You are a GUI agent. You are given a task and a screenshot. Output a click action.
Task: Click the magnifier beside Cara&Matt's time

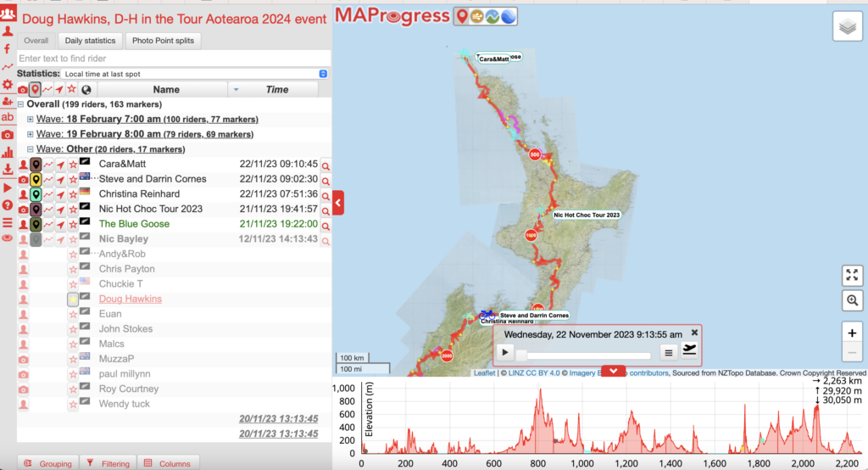(325, 165)
